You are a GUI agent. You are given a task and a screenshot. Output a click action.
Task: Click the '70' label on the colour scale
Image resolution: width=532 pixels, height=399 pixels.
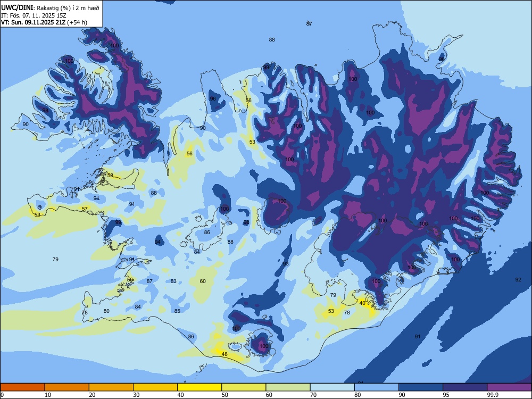313,395
